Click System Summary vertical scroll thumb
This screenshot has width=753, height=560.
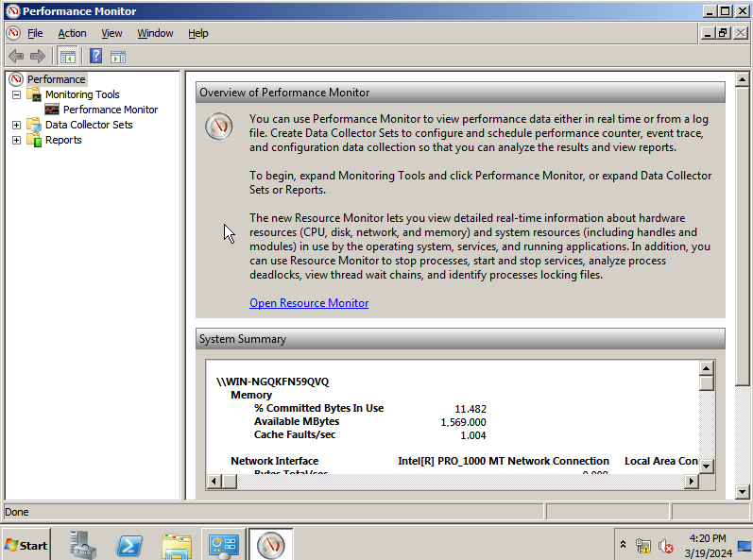(706, 383)
